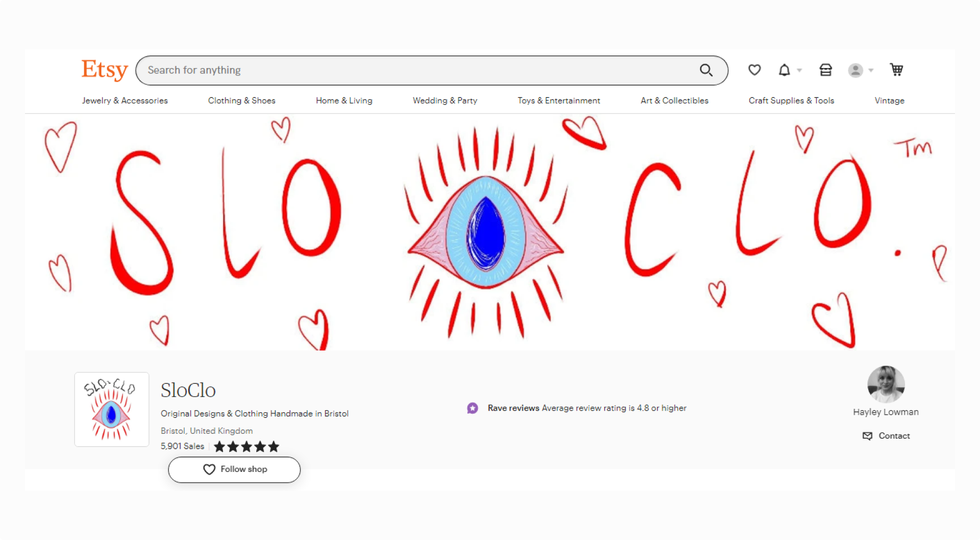Open the Vintage category
This screenshot has width=980, height=540.
(x=889, y=100)
